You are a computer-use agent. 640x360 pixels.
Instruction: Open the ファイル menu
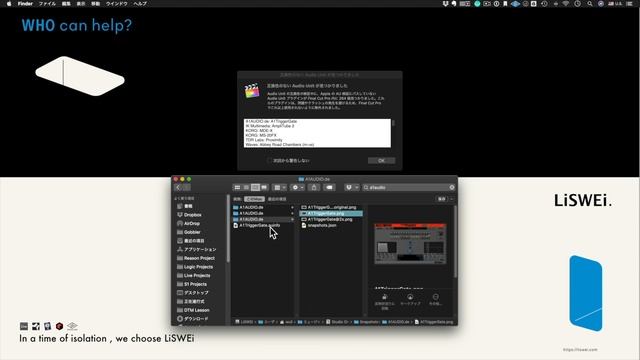(47, 4)
